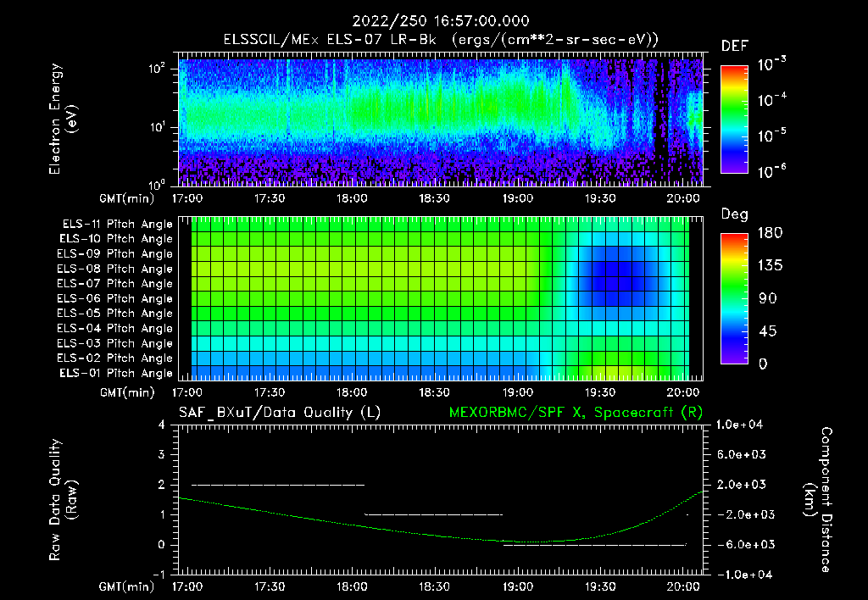Image resolution: width=868 pixels, height=600 pixels.
Task: Click the 19:00 tick label under spectrogram
Action: (x=518, y=198)
